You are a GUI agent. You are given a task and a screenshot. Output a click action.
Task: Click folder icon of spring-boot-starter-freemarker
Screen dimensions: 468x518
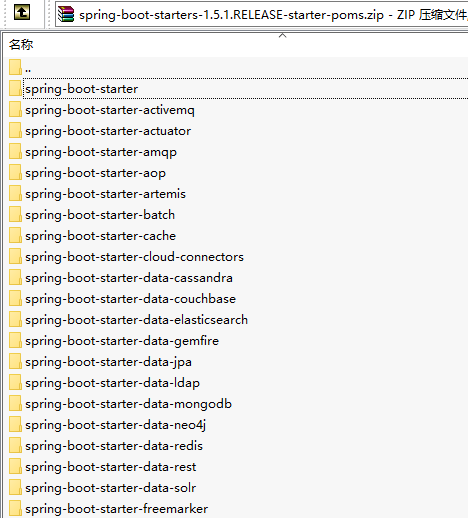(x=15, y=508)
